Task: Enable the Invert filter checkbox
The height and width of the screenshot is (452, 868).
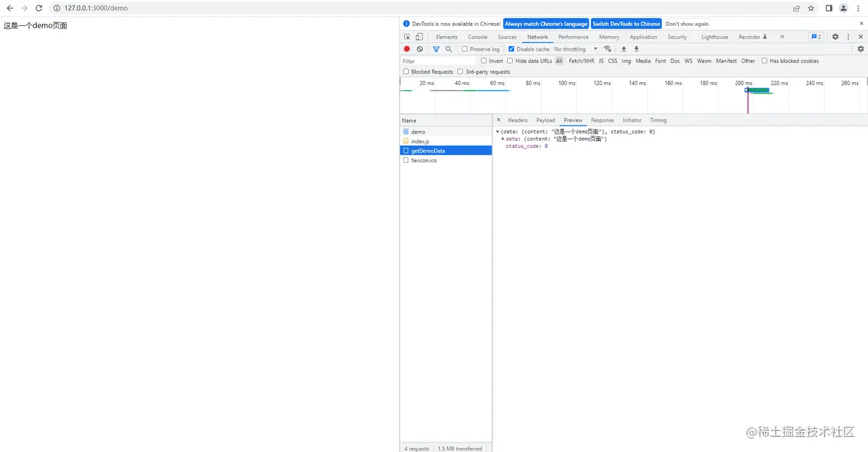Action: click(484, 60)
